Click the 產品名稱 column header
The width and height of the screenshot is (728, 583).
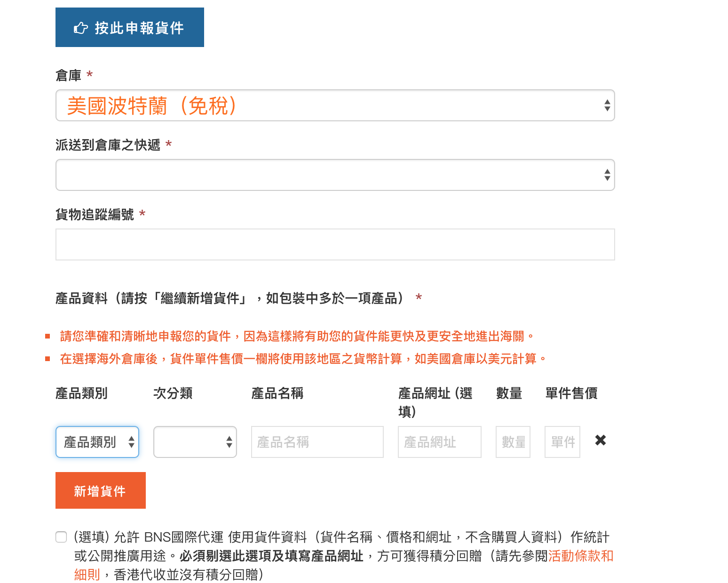pyautogui.click(x=277, y=393)
